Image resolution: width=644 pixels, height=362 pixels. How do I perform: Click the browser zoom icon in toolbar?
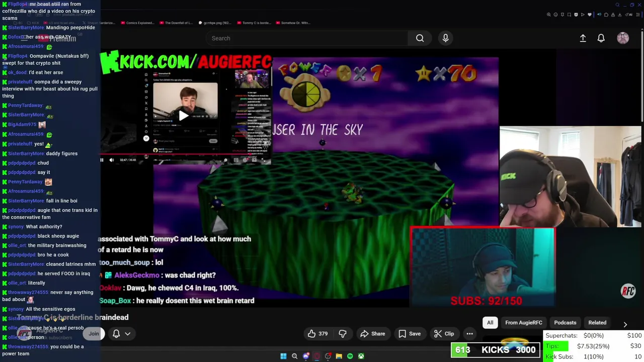coord(549,15)
